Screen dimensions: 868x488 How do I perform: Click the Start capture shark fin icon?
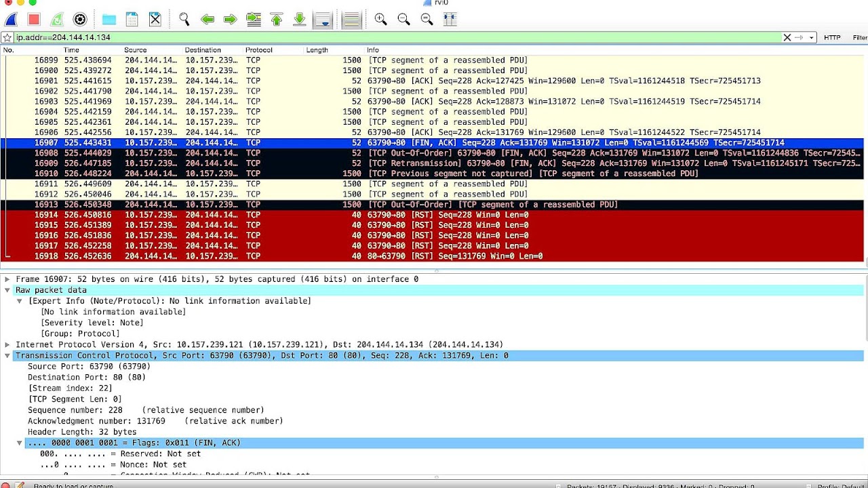pyautogui.click(x=11, y=20)
